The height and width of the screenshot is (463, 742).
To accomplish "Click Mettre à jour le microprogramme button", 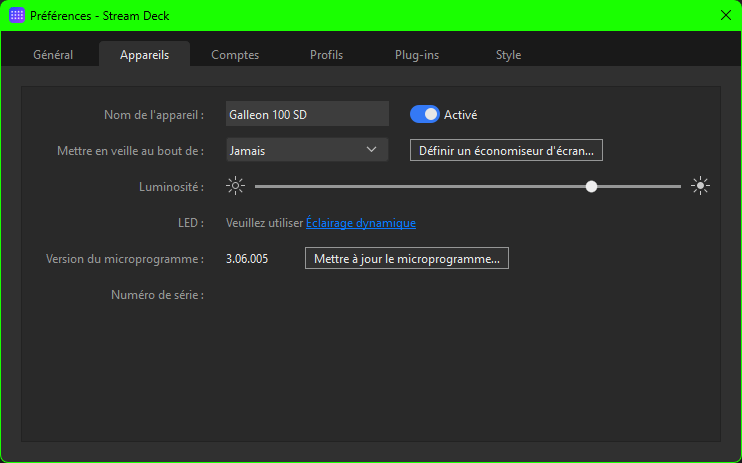I will pyautogui.click(x=406, y=258).
